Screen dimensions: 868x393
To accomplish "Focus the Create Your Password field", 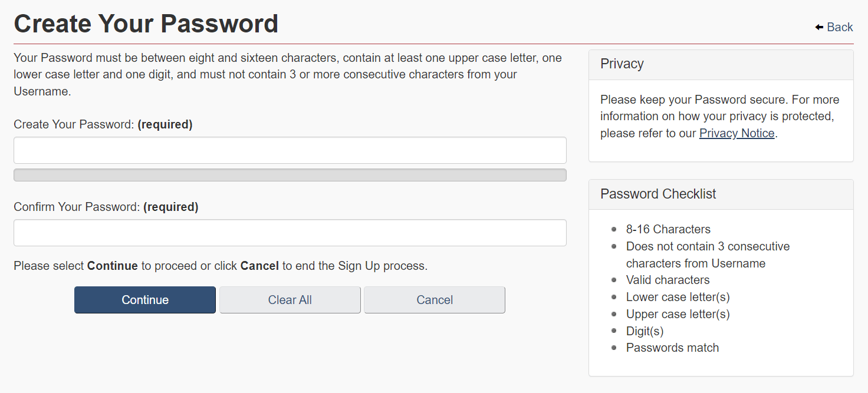I will coord(290,150).
